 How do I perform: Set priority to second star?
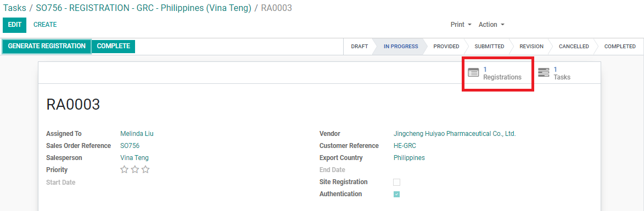tap(135, 169)
